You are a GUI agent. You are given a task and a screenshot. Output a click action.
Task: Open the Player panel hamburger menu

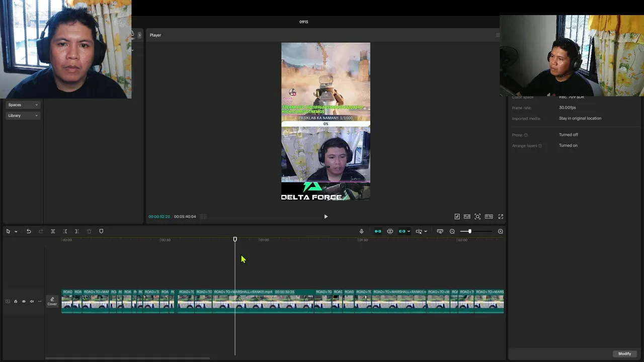(498, 35)
